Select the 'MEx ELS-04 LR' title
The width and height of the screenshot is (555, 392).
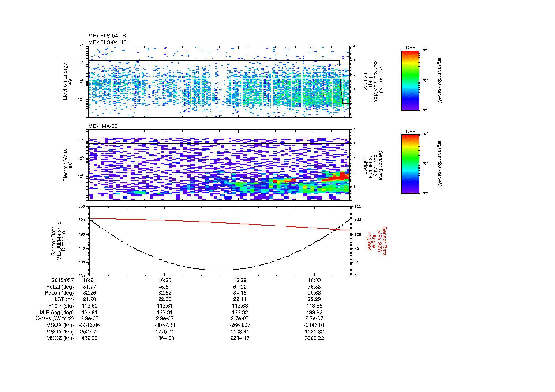pyautogui.click(x=107, y=36)
